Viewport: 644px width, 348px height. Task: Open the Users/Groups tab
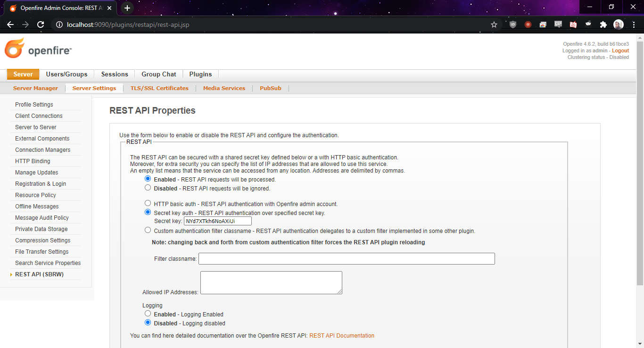click(x=66, y=74)
